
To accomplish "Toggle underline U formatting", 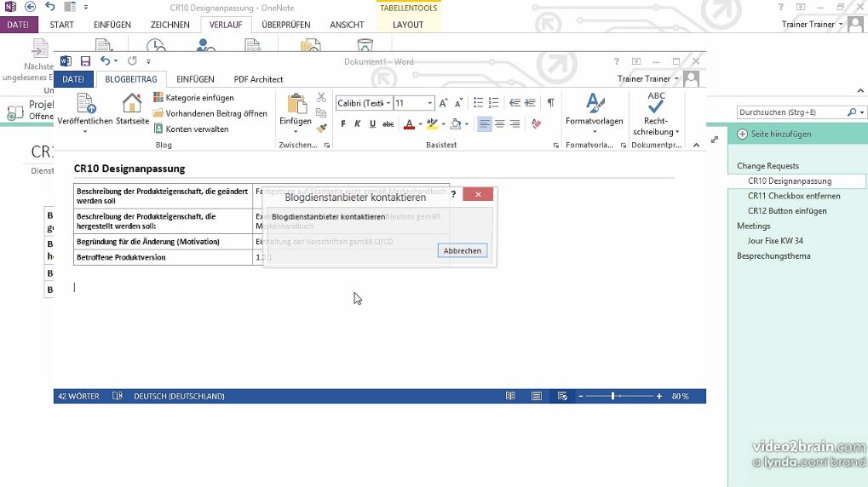I will 372,124.
